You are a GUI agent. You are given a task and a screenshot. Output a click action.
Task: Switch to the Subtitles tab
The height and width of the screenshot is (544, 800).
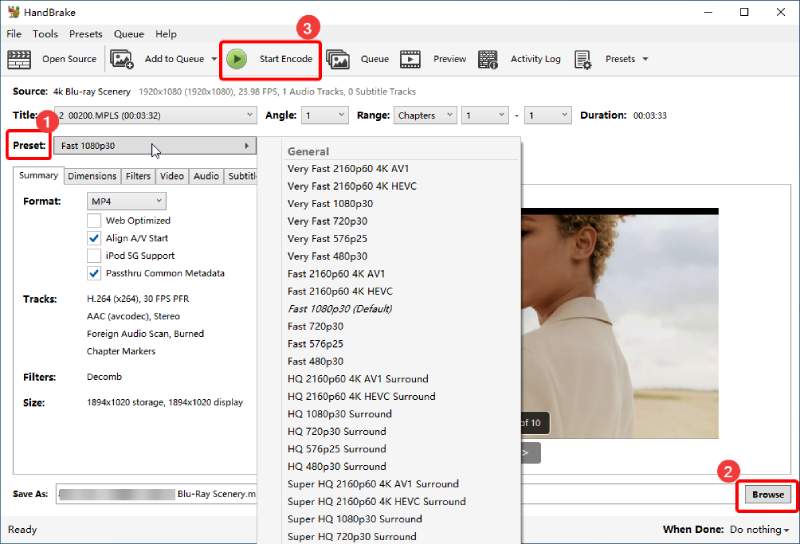point(241,176)
